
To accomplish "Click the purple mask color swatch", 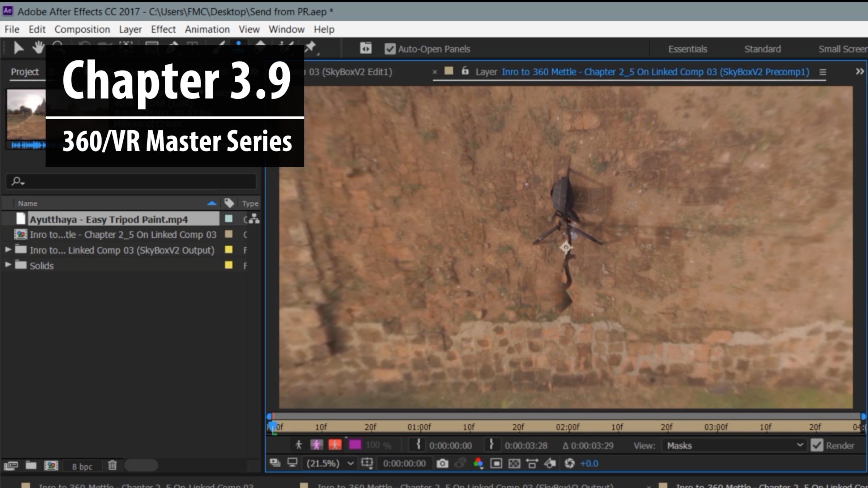I will 355,445.
